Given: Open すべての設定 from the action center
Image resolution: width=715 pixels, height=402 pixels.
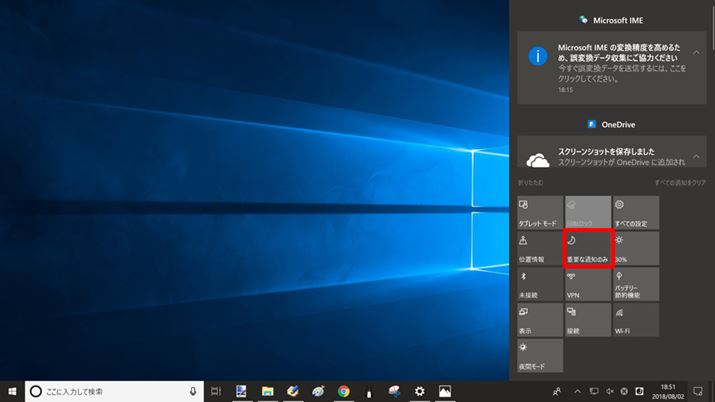Looking at the screenshot, I should coord(636,212).
